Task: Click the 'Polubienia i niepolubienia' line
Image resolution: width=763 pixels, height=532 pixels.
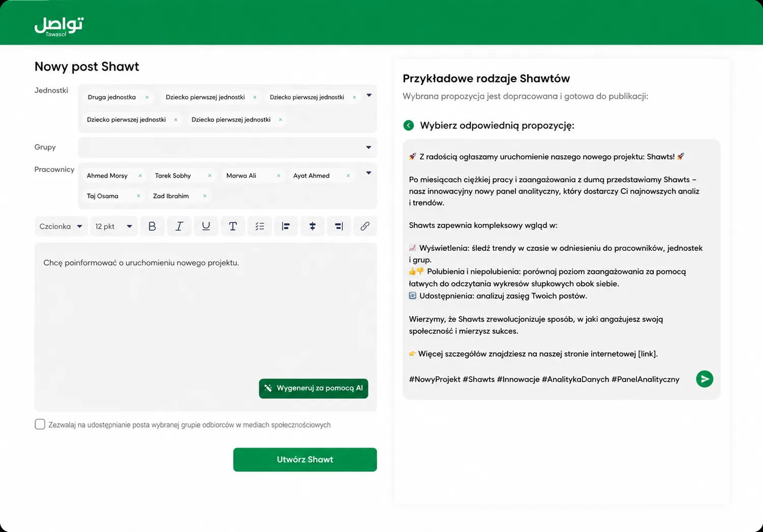Action: [547, 277]
